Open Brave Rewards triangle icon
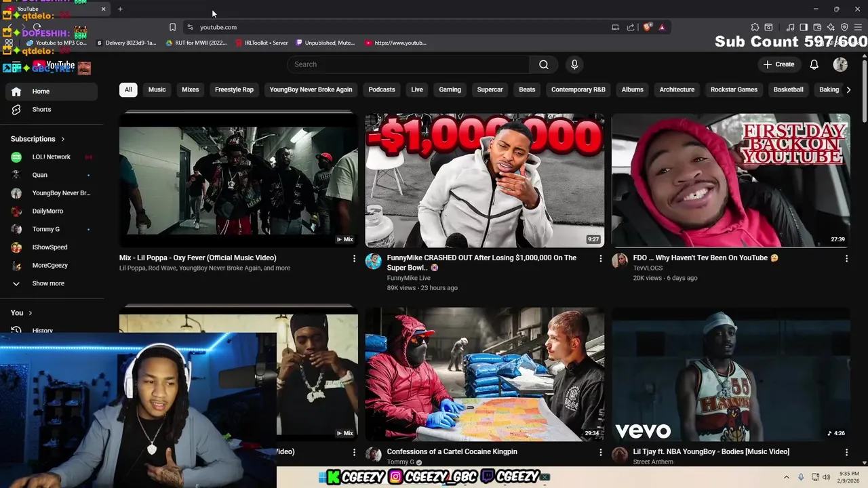 click(662, 27)
